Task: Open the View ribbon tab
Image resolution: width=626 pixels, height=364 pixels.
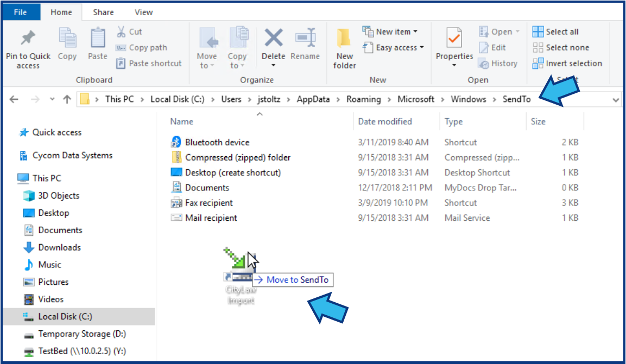Action: tap(143, 12)
